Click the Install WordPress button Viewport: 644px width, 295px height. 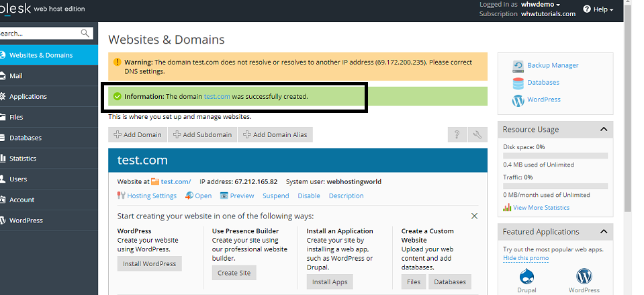149,264
